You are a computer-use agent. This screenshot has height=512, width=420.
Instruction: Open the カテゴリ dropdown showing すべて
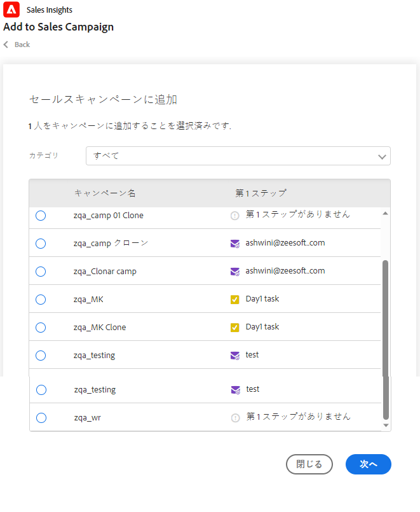pos(238,156)
